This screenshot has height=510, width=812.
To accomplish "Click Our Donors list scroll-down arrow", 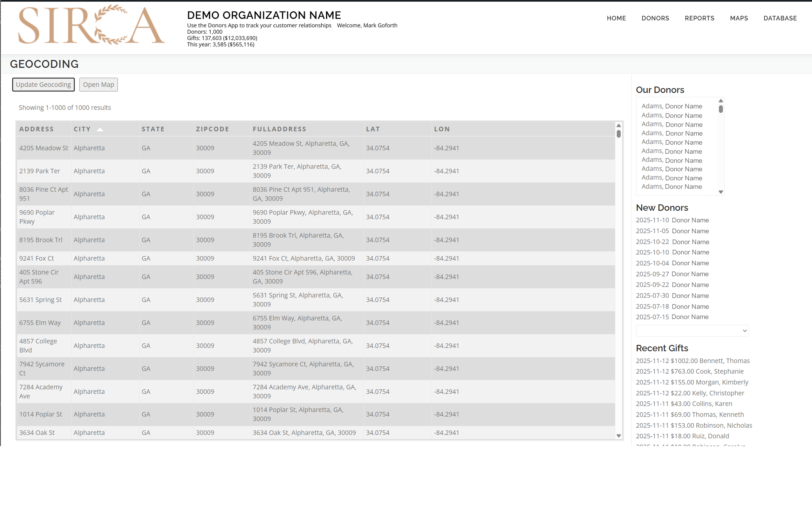I will click(720, 192).
